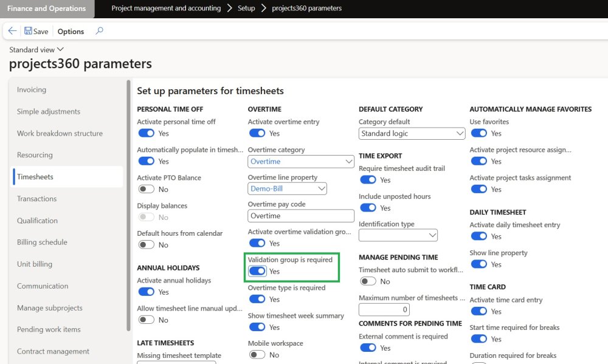
Task: Open the Identification type dropdown
Action: [x=432, y=235]
